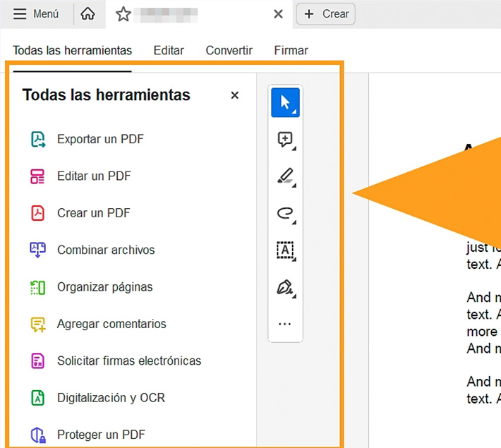This screenshot has height=448, width=501.
Task: Click the Home icon
Action: click(88, 14)
